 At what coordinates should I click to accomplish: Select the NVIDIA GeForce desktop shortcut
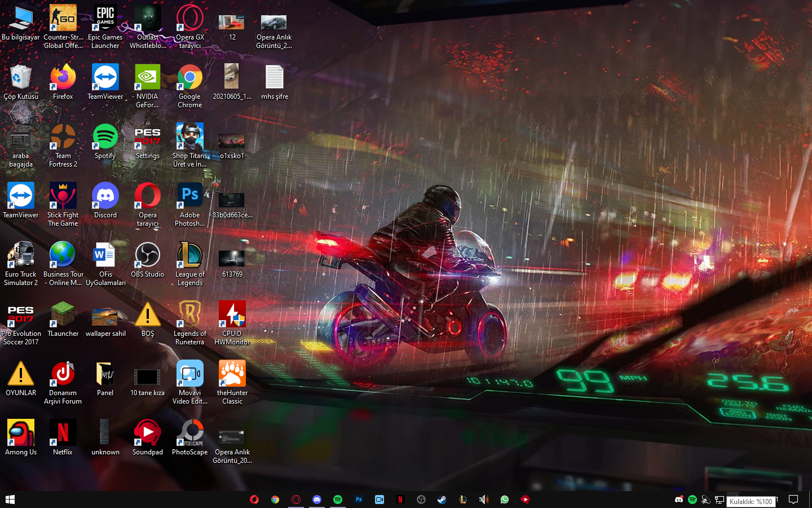coord(148,86)
